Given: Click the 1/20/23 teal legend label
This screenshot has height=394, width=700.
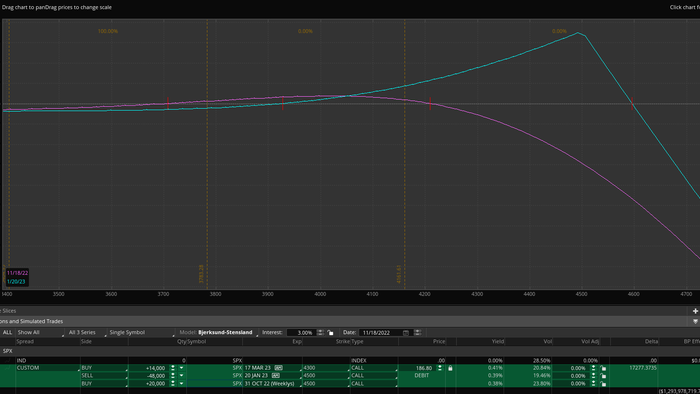Looking at the screenshot, I should 16,282.
